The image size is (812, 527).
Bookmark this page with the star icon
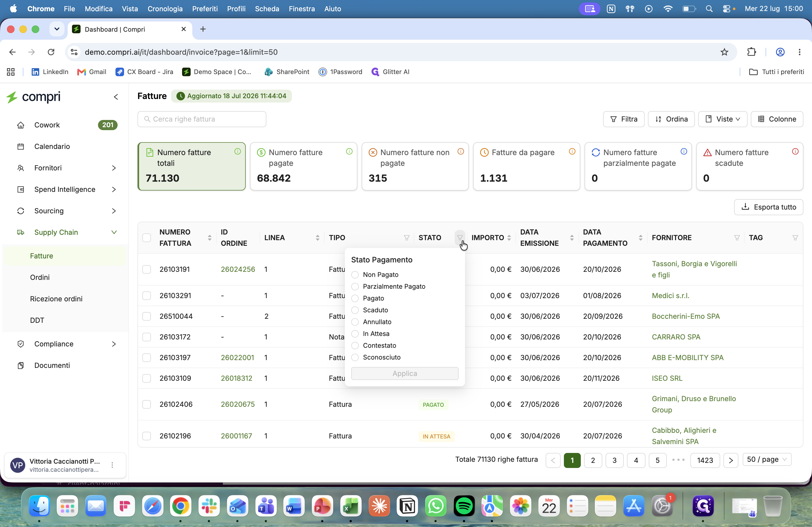(x=724, y=52)
